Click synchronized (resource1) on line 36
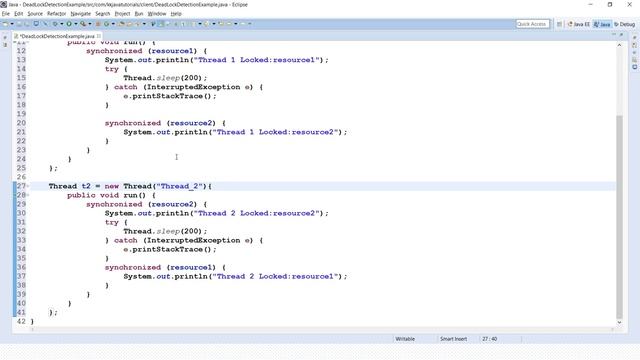This screenshot has width=640, height=360. 160,267
